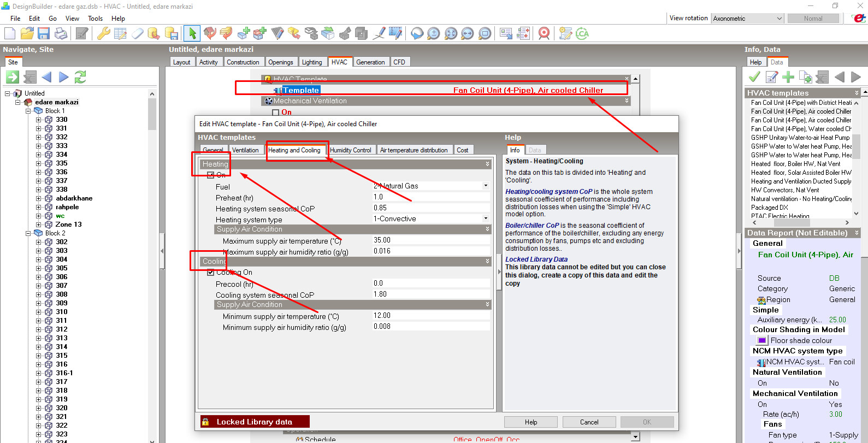Viewport: 868px width, 443px height.
Task: Click the zoom in magnifier icon
Action: point(433,33)
